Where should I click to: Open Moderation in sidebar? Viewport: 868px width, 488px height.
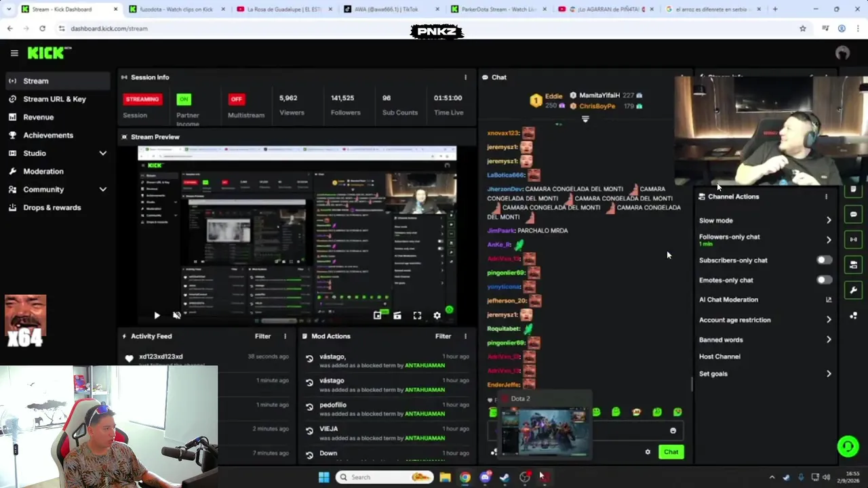pyautogui.click(x=57, y=171)
